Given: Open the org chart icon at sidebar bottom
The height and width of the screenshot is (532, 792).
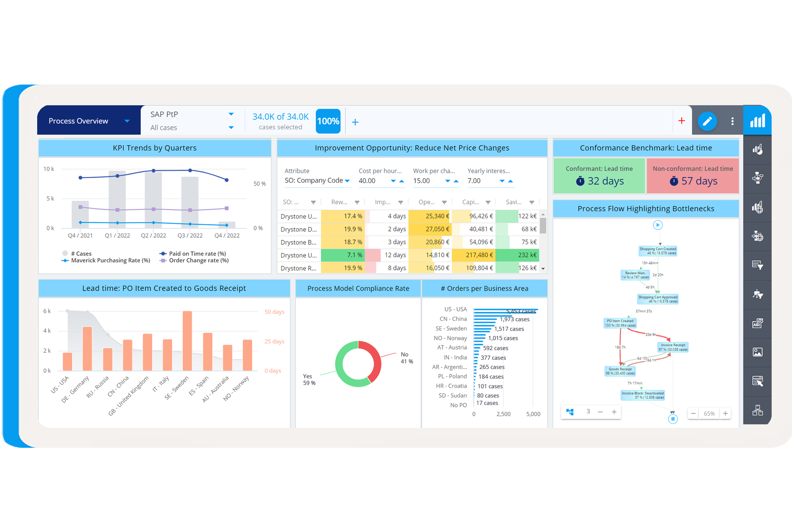Looking at the screenshot, I should click(x=758, y=410).
